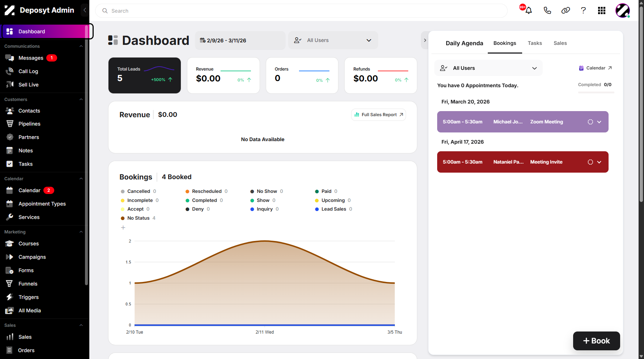
Task: Switch to the Bookings tab
Action: [x=505, y=43]
